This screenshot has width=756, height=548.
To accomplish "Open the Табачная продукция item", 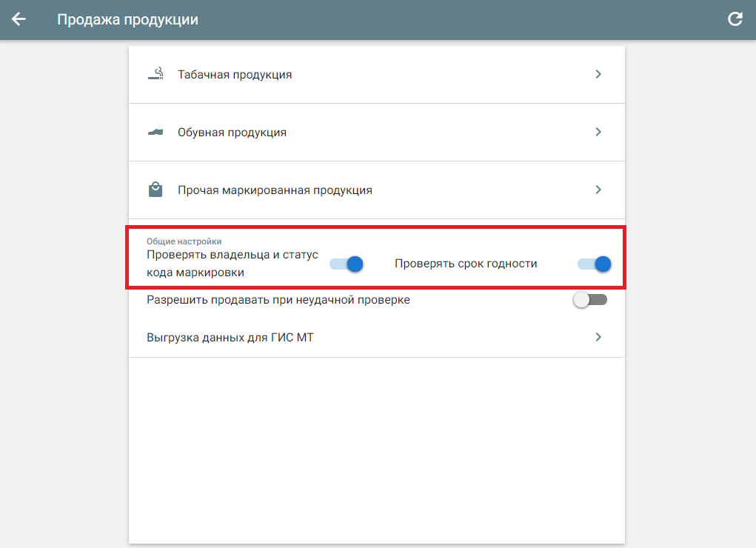I will [x=377, y=74].
